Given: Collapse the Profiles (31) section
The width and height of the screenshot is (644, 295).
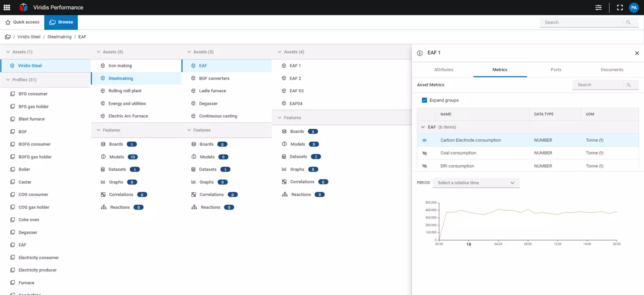Looking at the screenshot, I should tap(8, 80).
